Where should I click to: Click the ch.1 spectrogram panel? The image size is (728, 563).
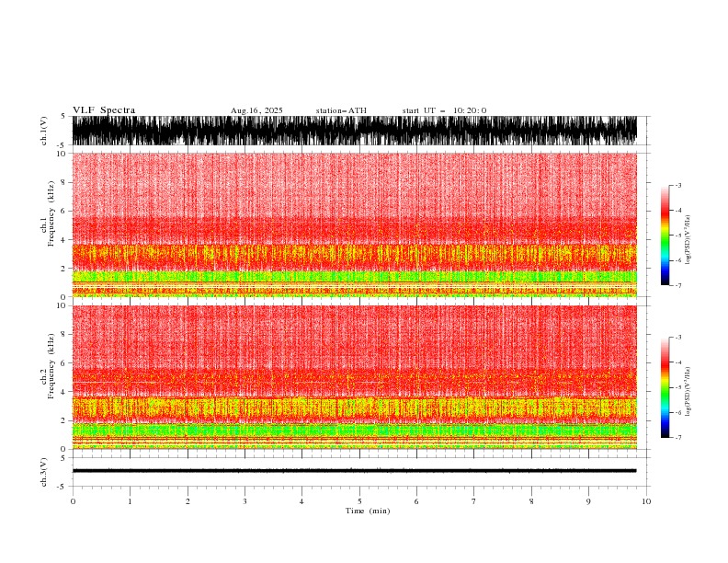click(355, 224)
